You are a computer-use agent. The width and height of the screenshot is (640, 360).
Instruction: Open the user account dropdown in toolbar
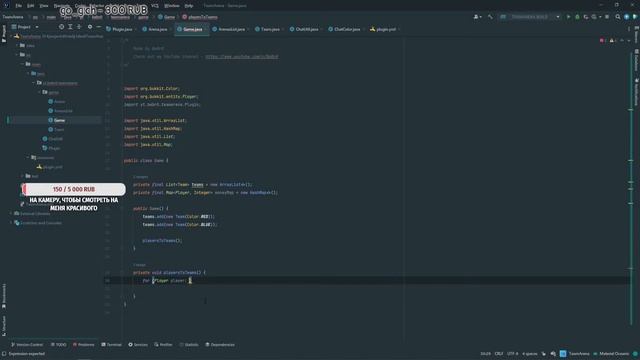coord(477,17)
